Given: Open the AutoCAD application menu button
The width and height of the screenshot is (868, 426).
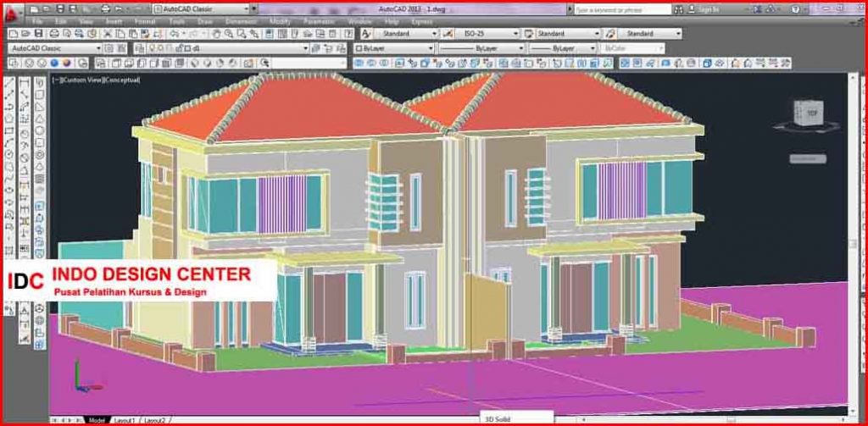Looking at the screenshot, I should (14, 13).
